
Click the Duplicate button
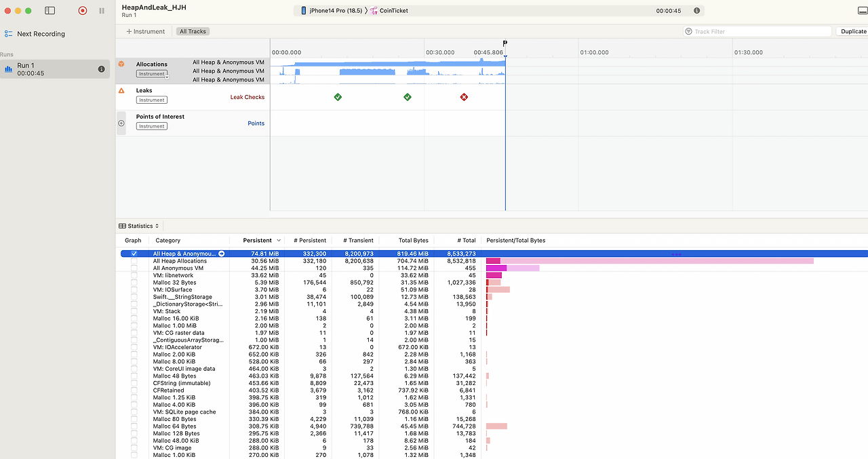(x=853, y=31)
